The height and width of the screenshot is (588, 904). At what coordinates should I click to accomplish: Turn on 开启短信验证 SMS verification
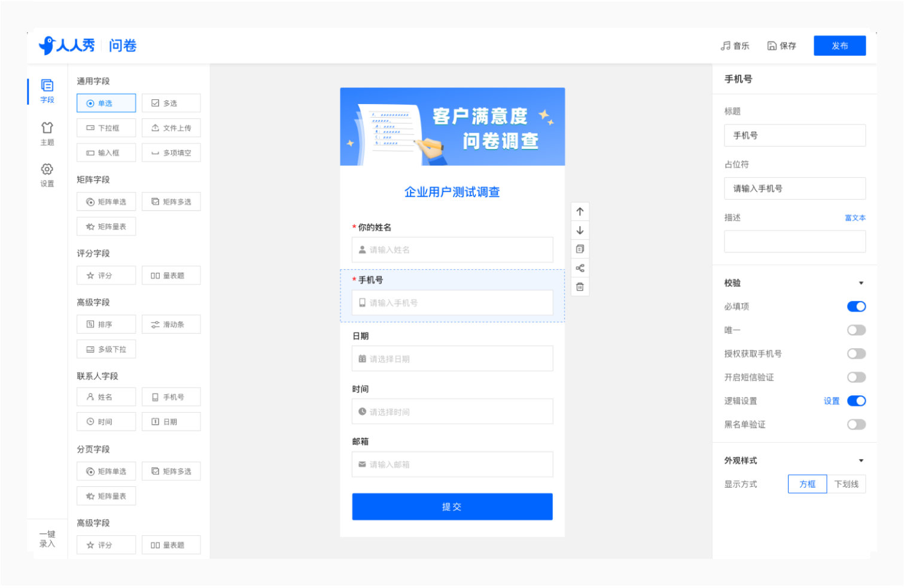click(856, 377)
